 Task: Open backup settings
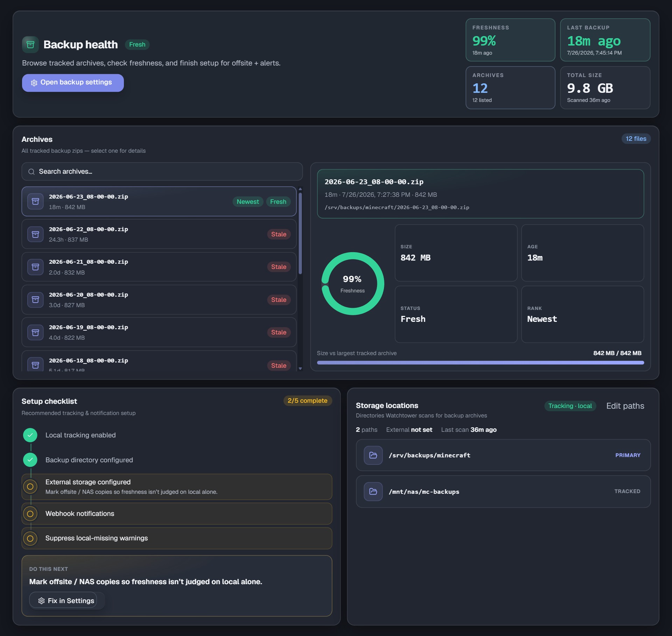[73, 83]
